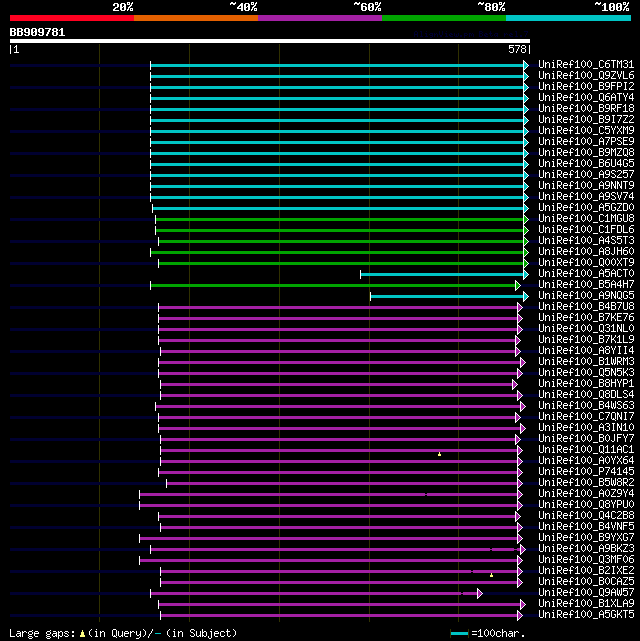Select the UniRef100_B0CAZ5 label
Viewport: 640px width, 641px height.
(x=586, y=582)
